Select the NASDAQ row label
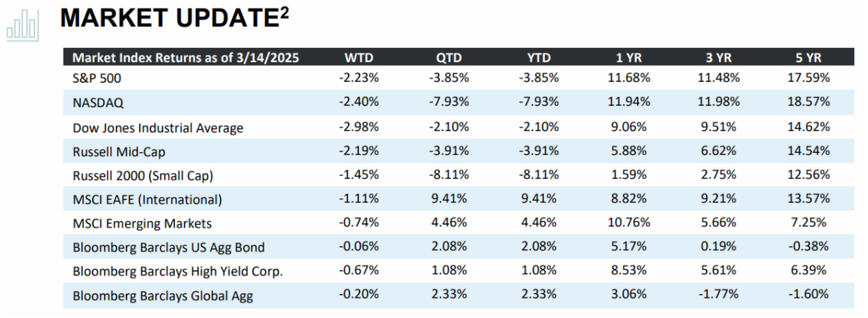Image resolution: width=868 pixels, height=318 pixels. [98, 102]
